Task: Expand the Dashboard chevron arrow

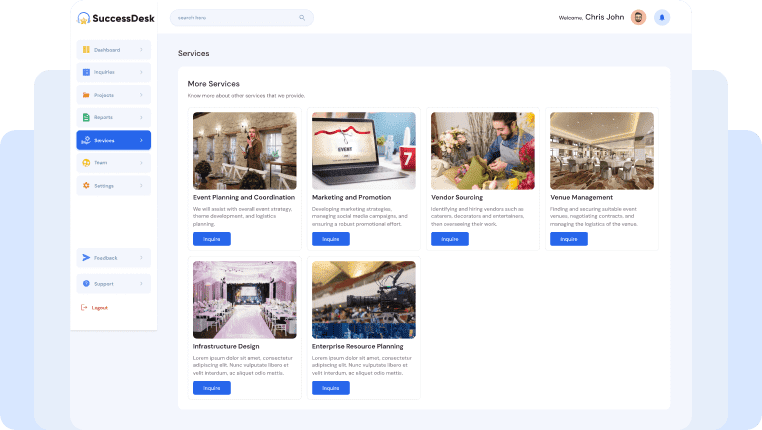Action: pyautogui.click(x=141, y=50)
